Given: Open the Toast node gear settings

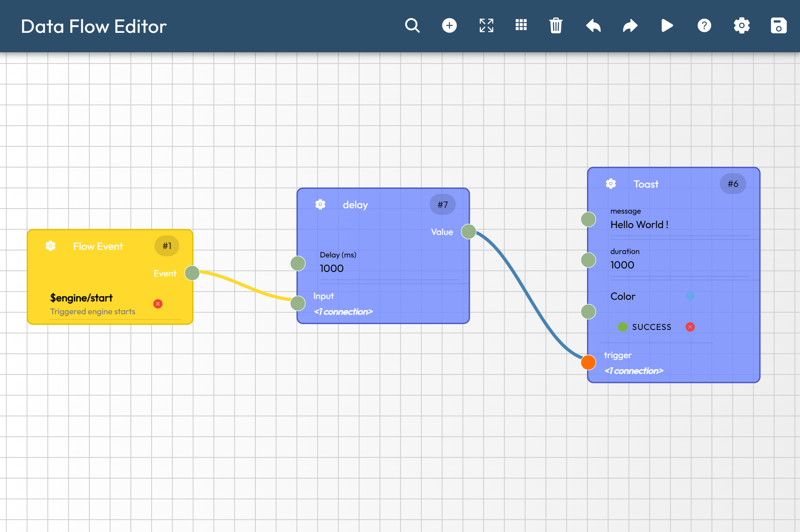Looking at the screenshot, I should 611,184.
